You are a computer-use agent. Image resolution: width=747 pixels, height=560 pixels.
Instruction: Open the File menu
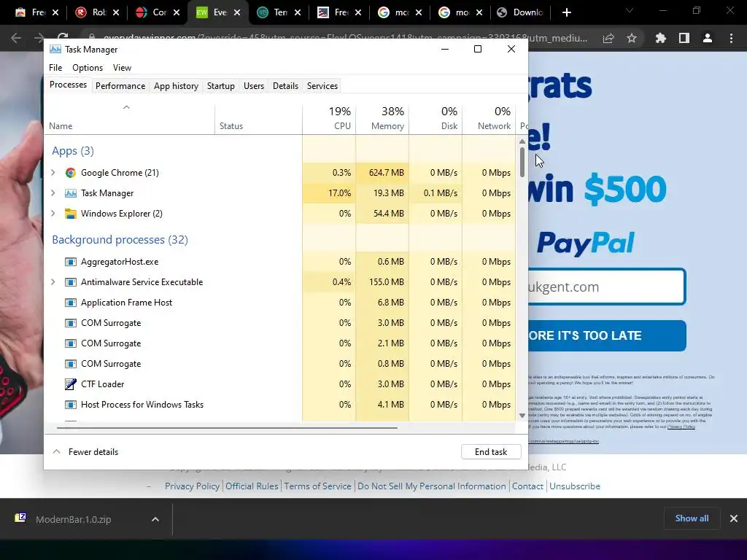(55, 68)
